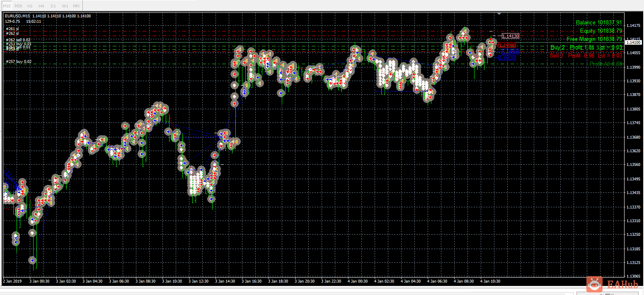The width and height of the screenshot is (644, 295).
Task: Select the H4 timeframe tab
Action: pos(41,6)
